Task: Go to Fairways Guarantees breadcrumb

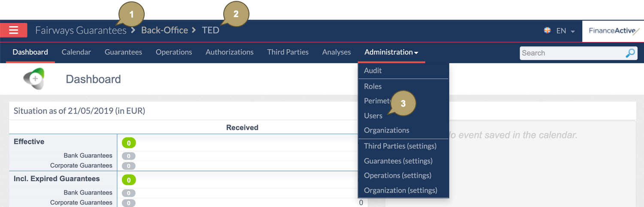Action: coord(81,30)
